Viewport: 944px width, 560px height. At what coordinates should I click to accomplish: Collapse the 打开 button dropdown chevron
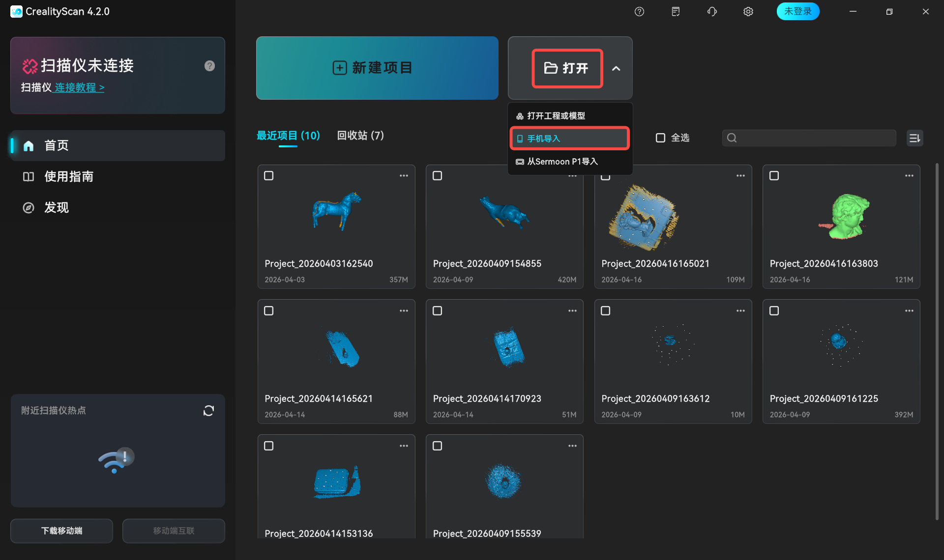(x=617, y=68)
